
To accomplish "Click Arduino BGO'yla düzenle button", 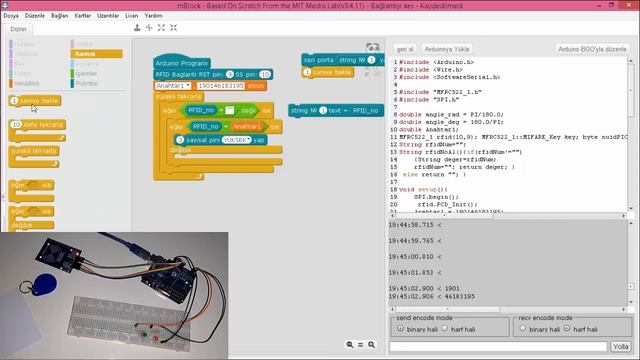I will tap(592, 49).
